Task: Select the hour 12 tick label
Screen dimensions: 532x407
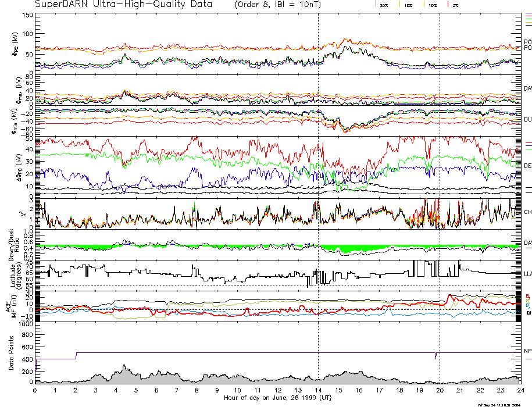Action: tap(278, 390)
